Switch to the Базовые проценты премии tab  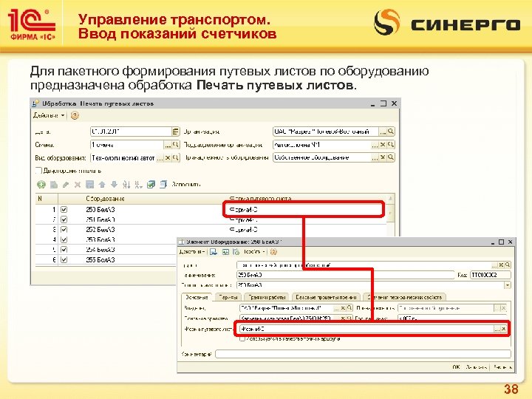[326, 297]
